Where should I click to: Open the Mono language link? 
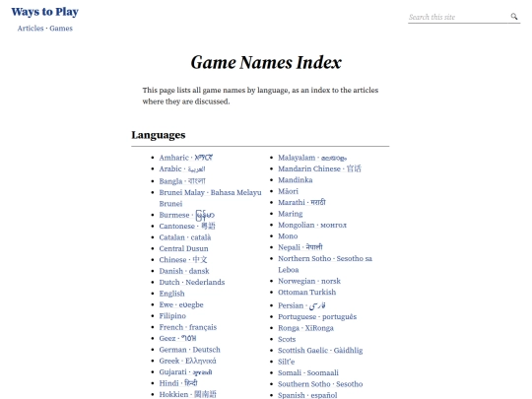pyautogui.click(x=288, y=235)
